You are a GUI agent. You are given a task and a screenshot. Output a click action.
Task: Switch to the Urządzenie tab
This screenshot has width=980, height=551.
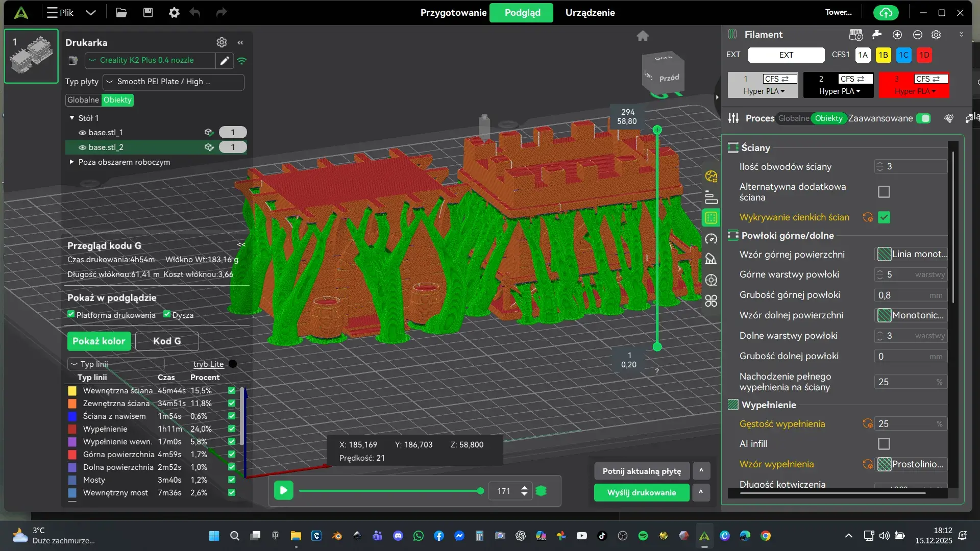(590, 13)
